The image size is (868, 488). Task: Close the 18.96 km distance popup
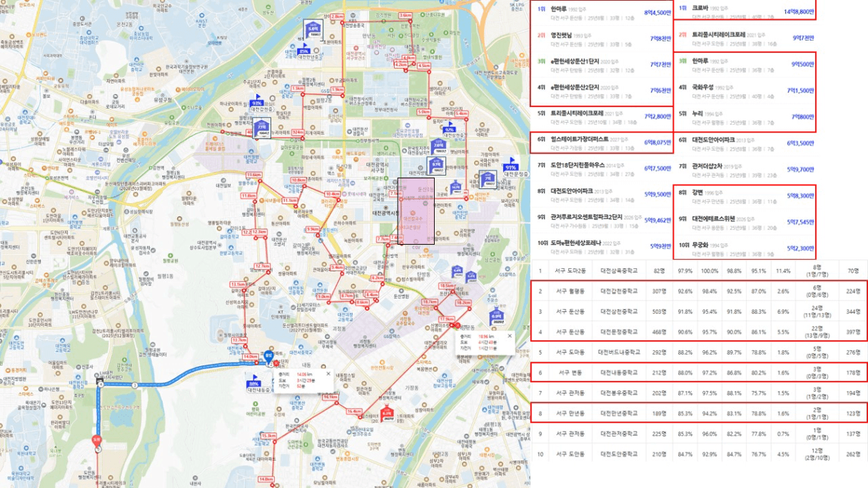click(510, 335)
